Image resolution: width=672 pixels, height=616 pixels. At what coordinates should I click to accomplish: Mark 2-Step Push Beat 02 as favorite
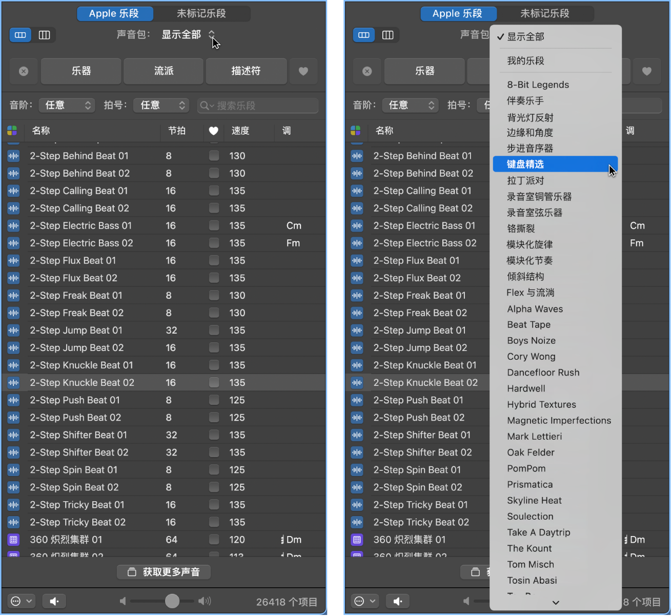pyautogui.click(x=214, y=417)
